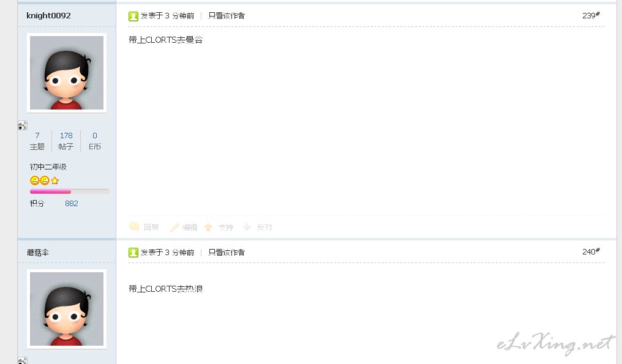Open the 882 积分 points value
The height and width of the screenshot is (364, 622).
72,203
